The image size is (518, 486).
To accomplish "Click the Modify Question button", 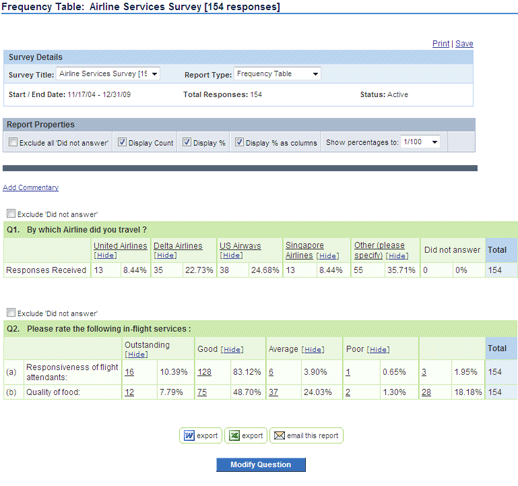I will (x=261, y=464).
